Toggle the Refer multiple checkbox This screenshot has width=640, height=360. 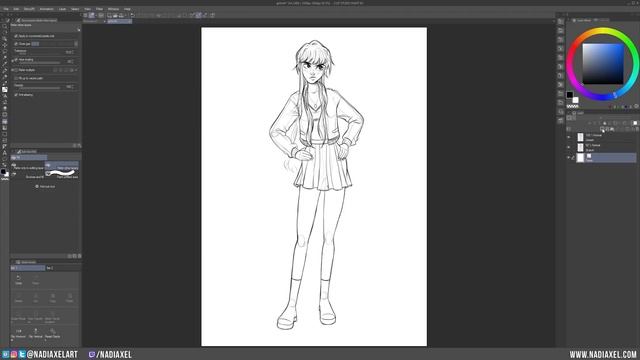tap(16, 70)
